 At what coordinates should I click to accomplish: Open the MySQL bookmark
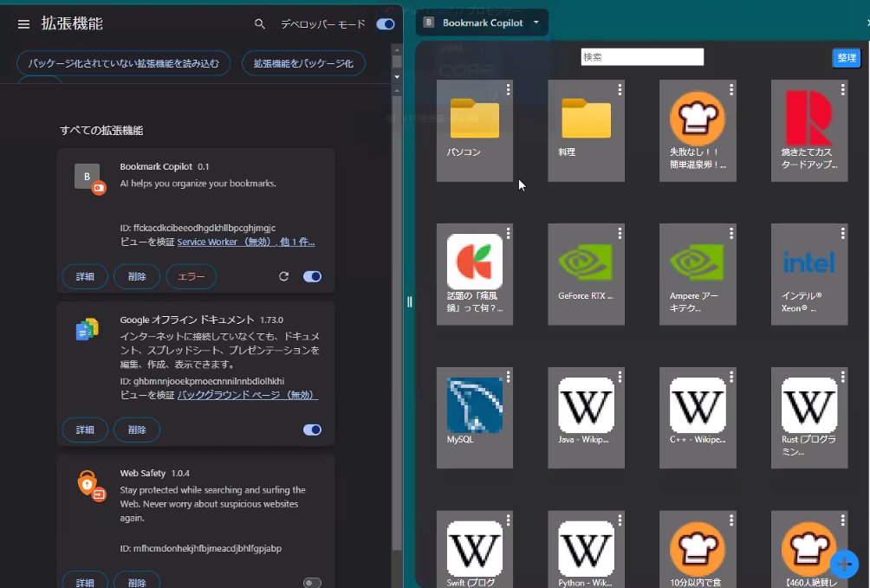click(x=475, y=417)
